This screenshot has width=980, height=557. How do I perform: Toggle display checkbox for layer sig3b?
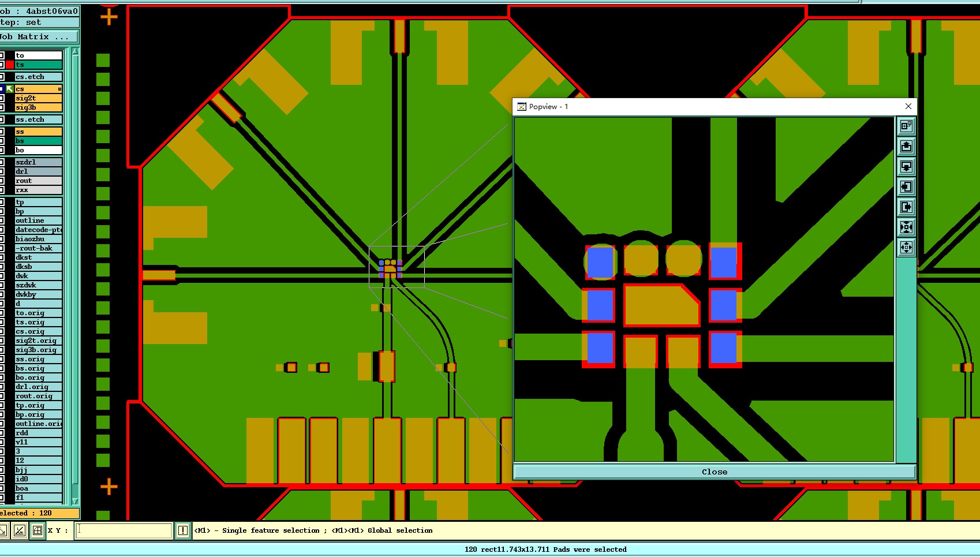point(2,107)
